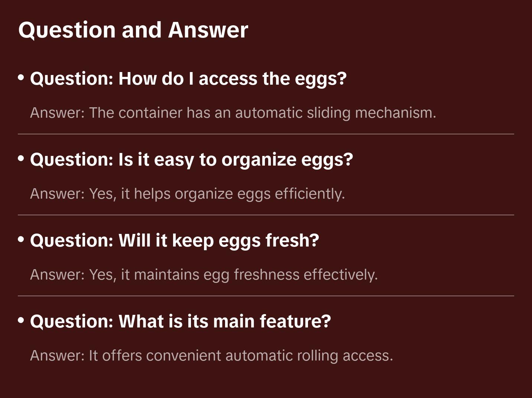The width and height of the screenshot is (532, 398).
Task: Click the divider below the organize eggs answer
Action: 266,215
